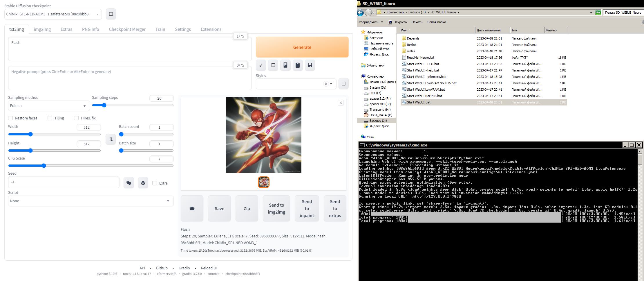Expand the SD_WEBUI_Neuro breadcrumb arrow
This screenshot has height=281, width=644.
458,12
